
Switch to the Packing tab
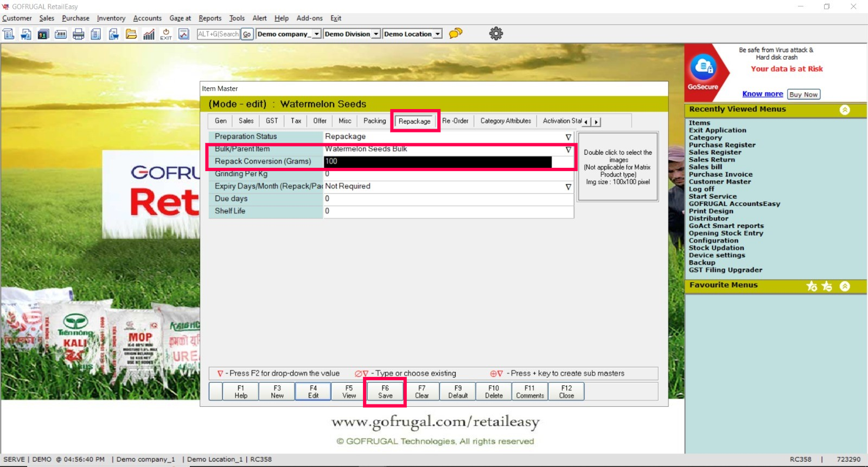tap(375, 121)
